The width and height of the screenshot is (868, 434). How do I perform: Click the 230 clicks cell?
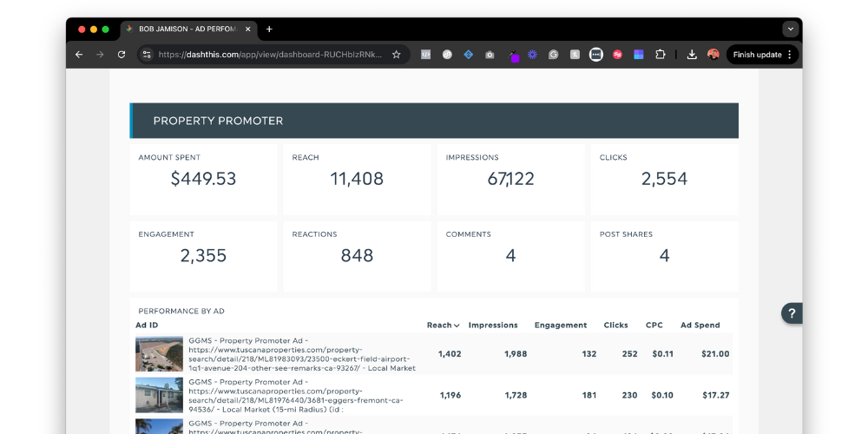coord(630,395)
